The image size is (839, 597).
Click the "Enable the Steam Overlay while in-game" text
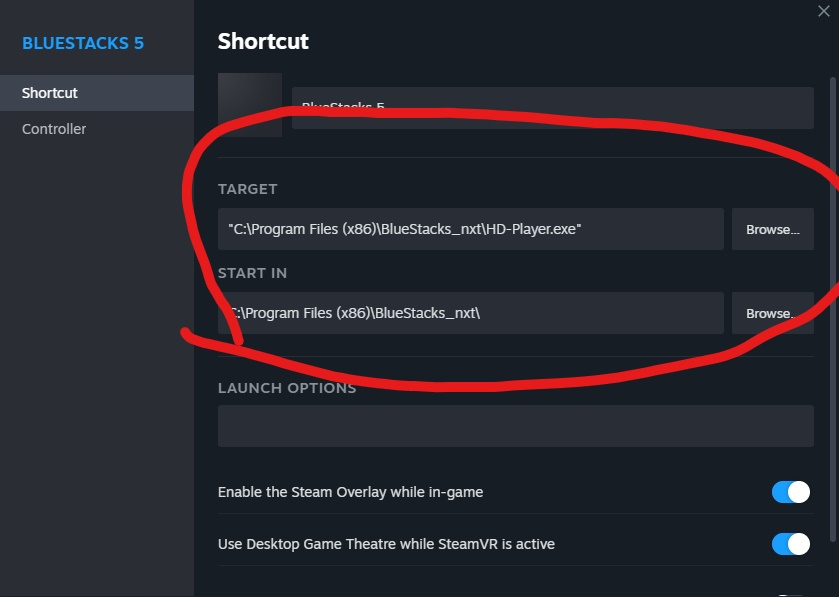[350, 492]
